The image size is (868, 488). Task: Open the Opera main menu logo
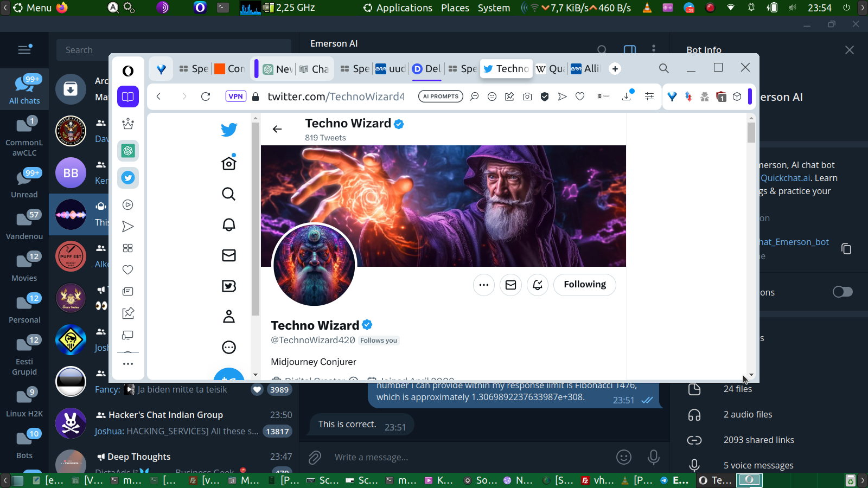tap(128, 70)
